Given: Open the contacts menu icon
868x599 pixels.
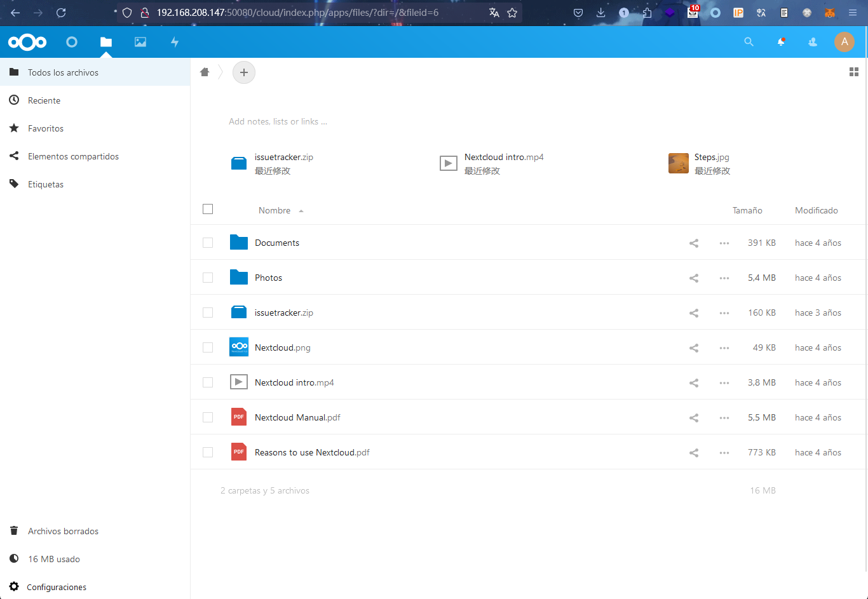Looking at the screenshot, I should 813,42.
